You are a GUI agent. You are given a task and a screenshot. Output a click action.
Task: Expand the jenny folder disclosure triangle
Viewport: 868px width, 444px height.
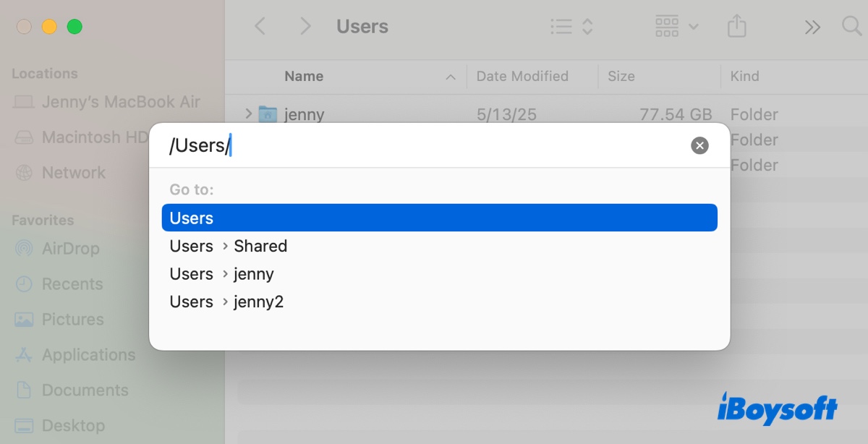[x=248, y=114]
